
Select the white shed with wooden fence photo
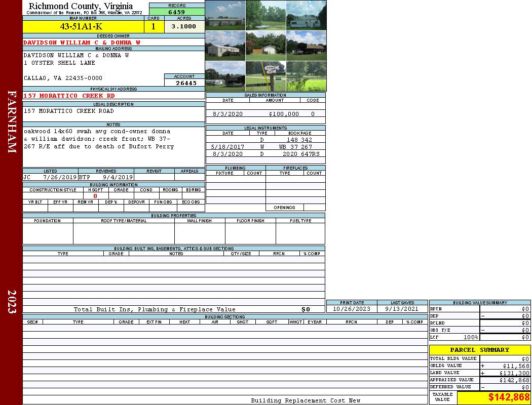[265, 46]
